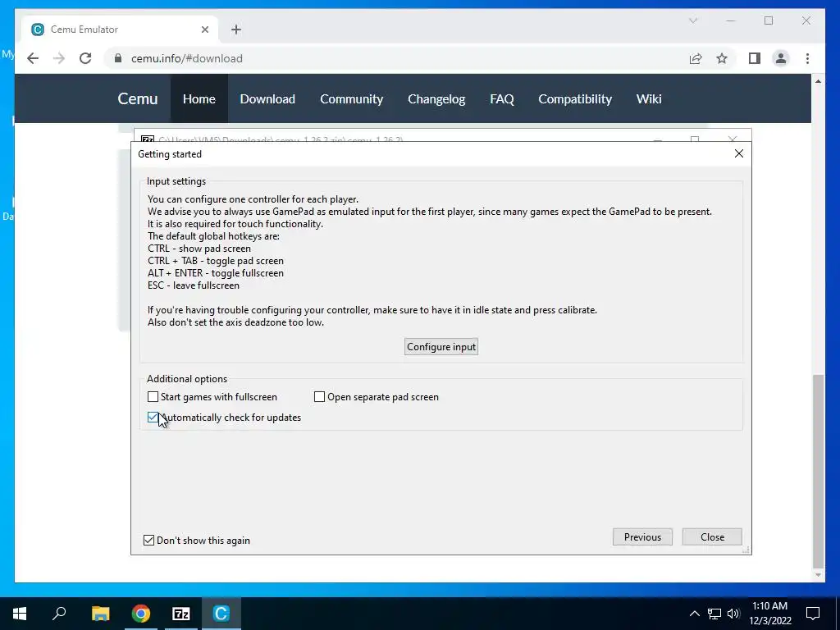
Task: Click the Chrome back arrow
Action: coord(33,58)
